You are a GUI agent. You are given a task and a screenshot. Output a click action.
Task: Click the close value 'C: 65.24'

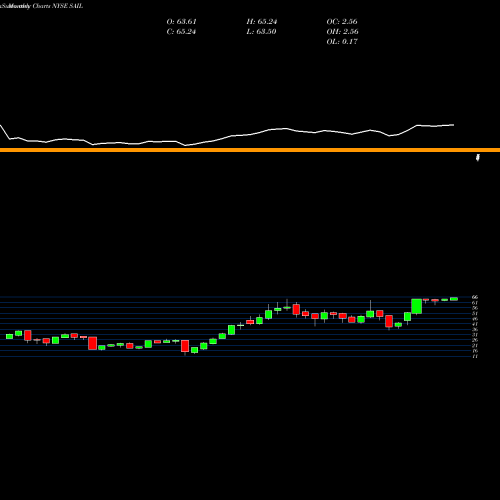[x=181, y=32]
